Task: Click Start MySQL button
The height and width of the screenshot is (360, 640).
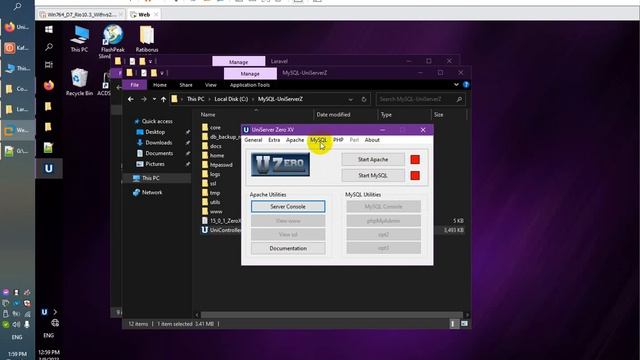Action: [x=373, y=176]
